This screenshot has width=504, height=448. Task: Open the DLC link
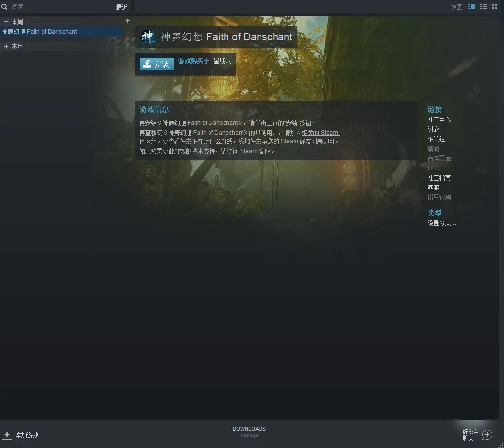point(434,168)
